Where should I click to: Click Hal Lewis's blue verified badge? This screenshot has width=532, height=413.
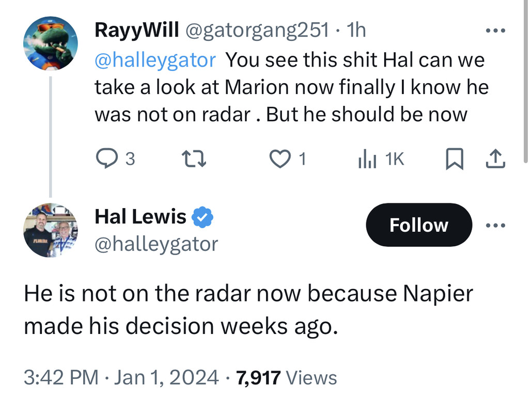pos(202,217)
